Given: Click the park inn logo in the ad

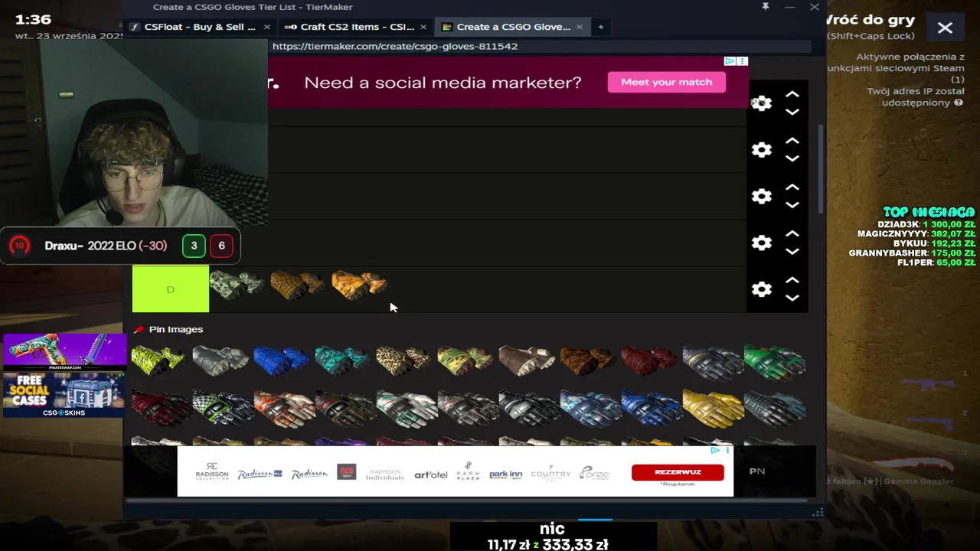Looking at the screenshot, I should (x=506, y=474).
